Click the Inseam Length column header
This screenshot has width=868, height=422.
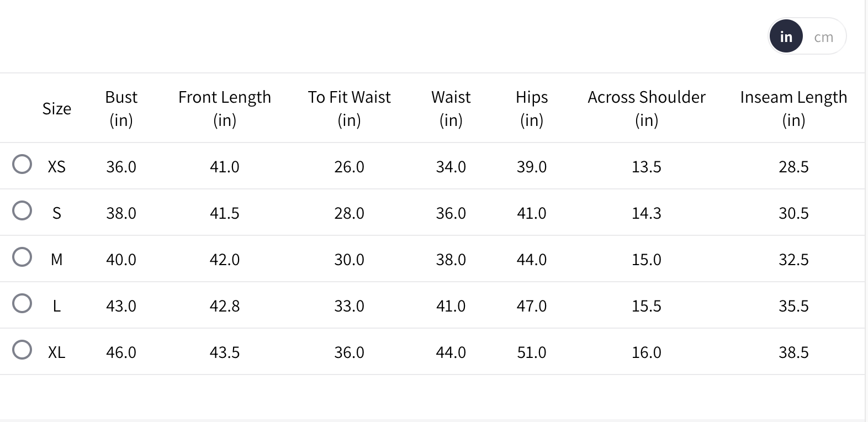click(793, 108)
